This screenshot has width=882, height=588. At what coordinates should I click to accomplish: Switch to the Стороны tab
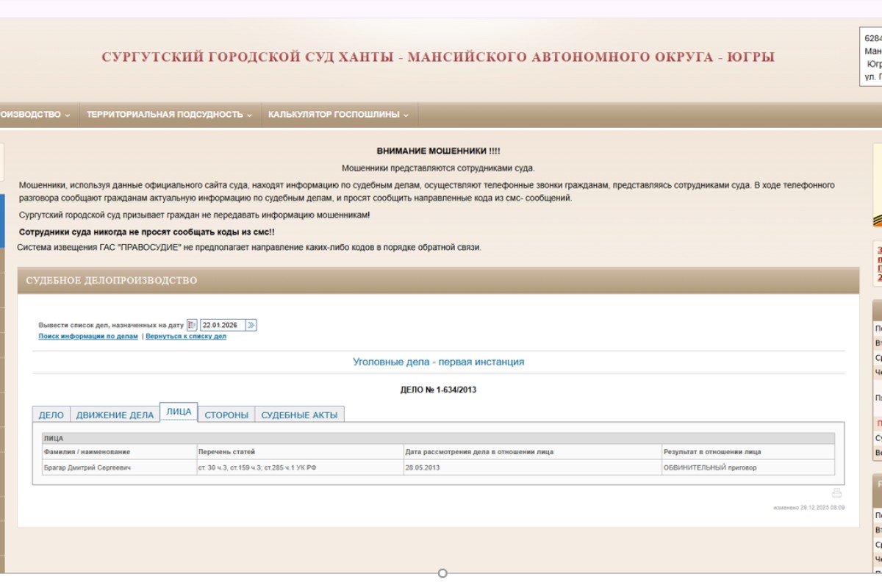226,415
